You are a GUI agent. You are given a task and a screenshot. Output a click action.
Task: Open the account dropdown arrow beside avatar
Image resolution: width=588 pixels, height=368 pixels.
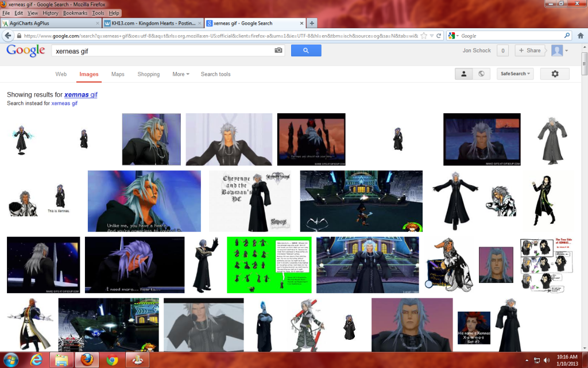tap(567, 51)
